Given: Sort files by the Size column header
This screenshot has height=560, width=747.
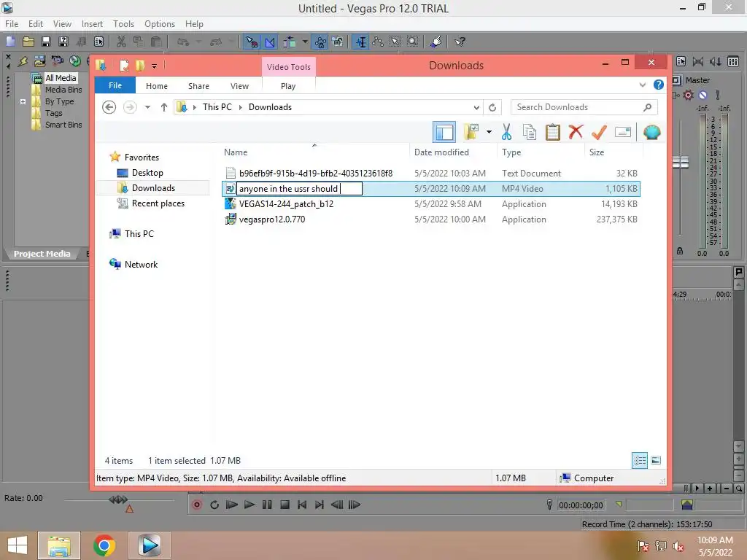Looking at the screenshot, I should pos(597,152).
